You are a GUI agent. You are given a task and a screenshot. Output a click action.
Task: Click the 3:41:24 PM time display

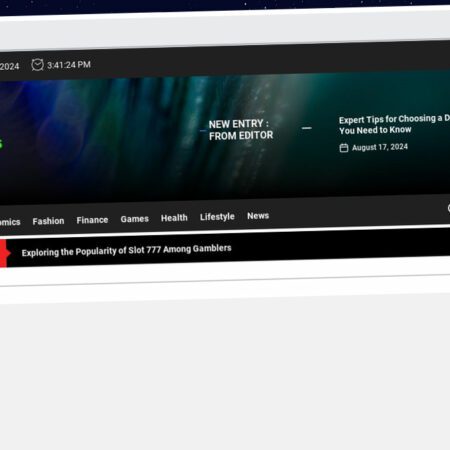(69, 65)
